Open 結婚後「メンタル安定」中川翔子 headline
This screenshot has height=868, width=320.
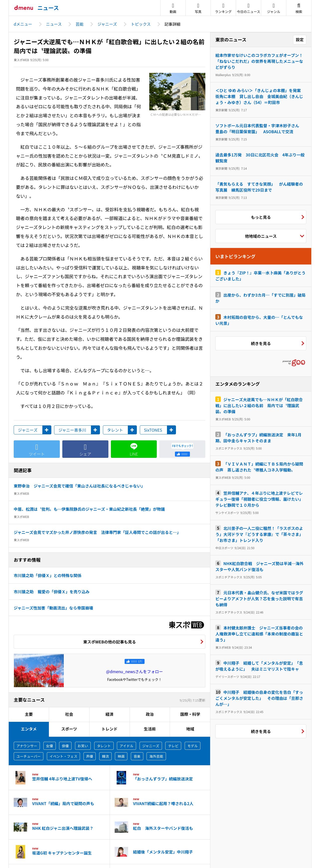163,852
